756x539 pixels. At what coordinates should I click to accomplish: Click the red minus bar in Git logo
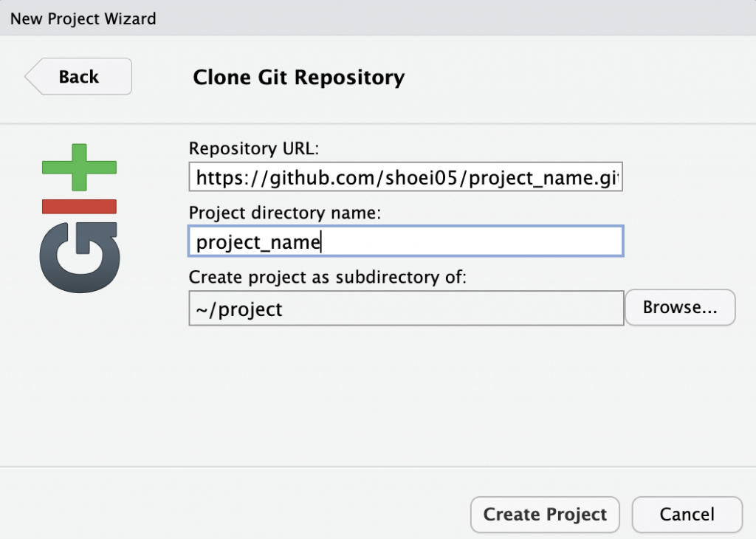[x=79, y=206]
